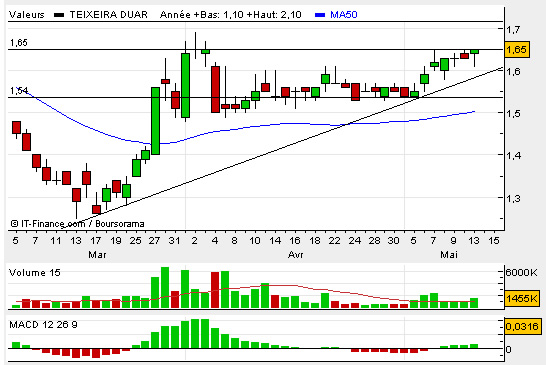Select the Mai month label on time axis
The image size is (546, 365).
pos(449,255)
